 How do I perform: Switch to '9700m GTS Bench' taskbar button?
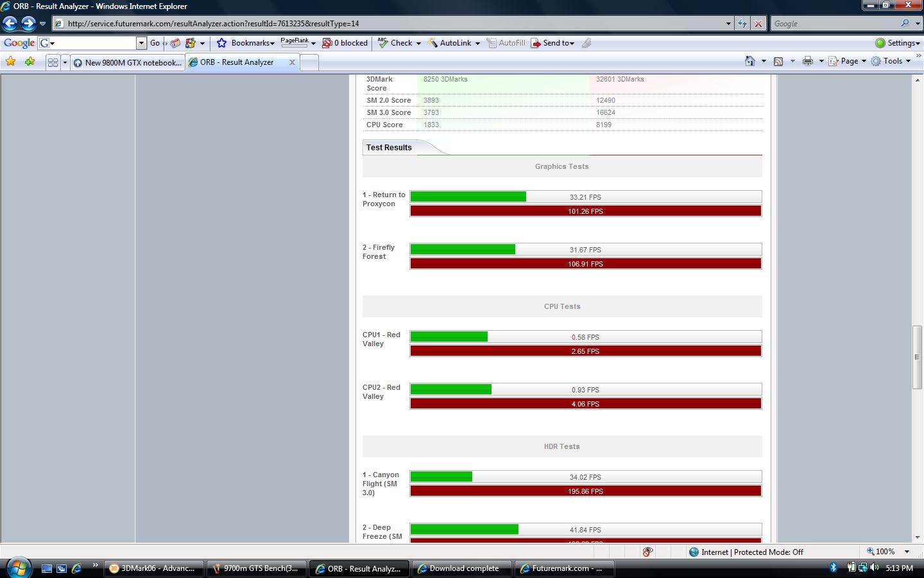[x=255, y=568]
